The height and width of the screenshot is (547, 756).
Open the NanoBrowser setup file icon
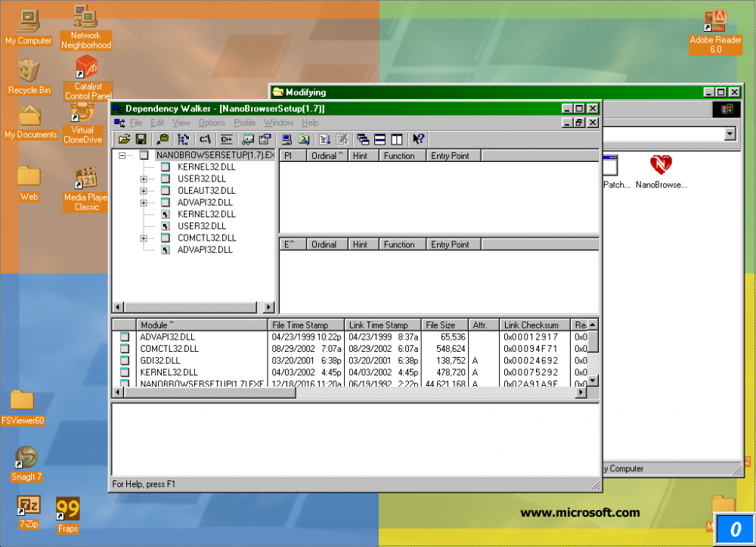[661, 172]
